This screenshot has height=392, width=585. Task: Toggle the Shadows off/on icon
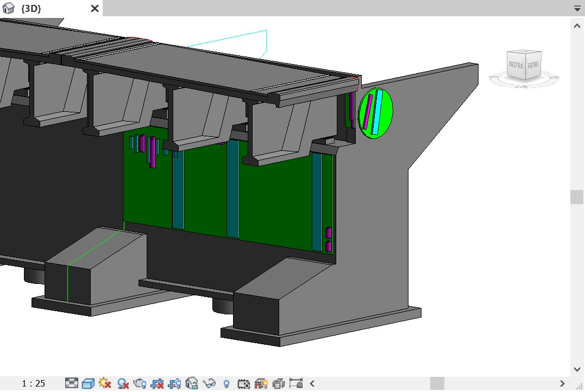(123, 383)
